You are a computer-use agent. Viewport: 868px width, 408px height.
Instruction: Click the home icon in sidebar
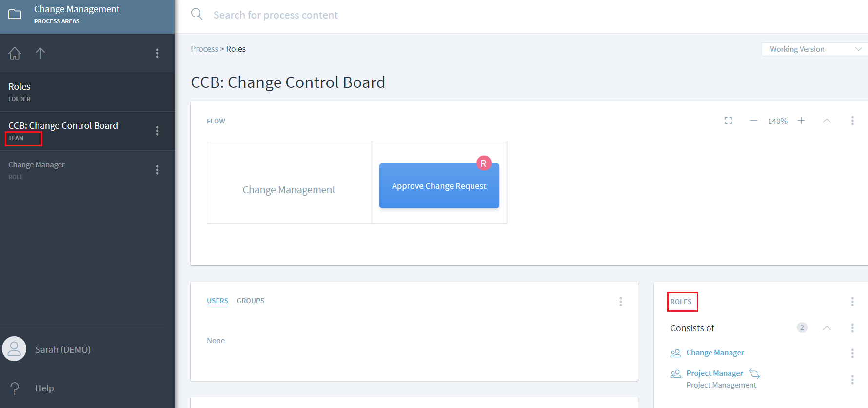click(15, 53)
